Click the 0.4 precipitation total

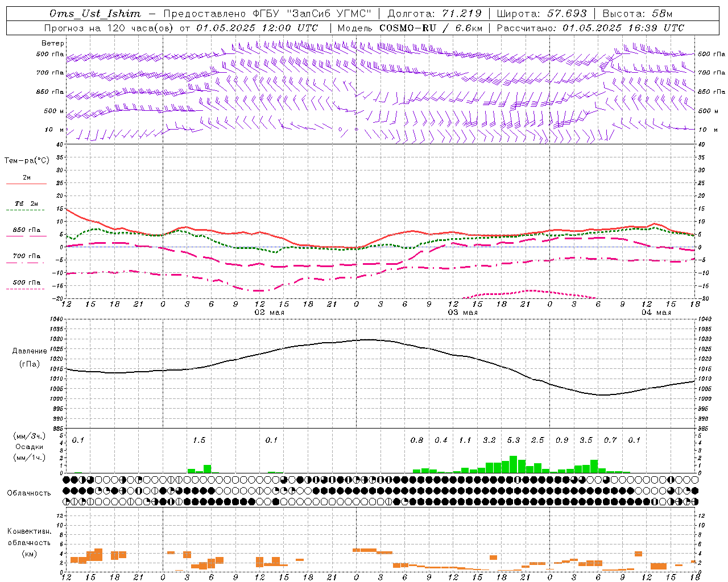coord(441,440)
